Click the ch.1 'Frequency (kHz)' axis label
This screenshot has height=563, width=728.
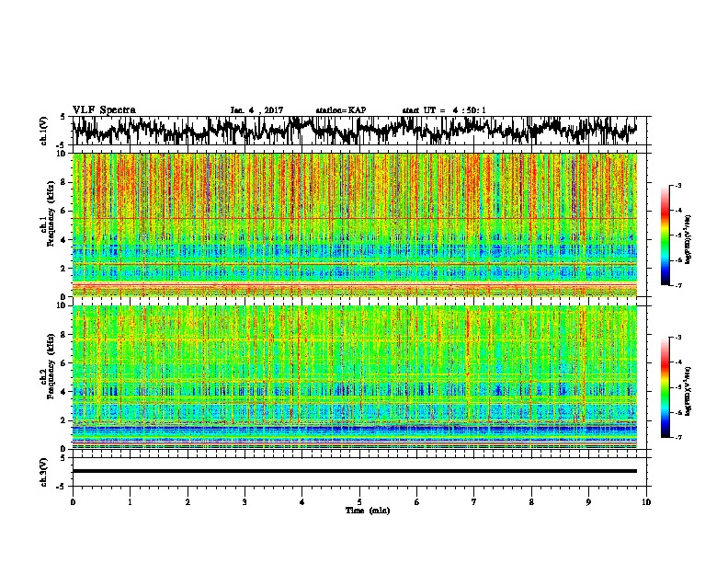pos(51,214)
